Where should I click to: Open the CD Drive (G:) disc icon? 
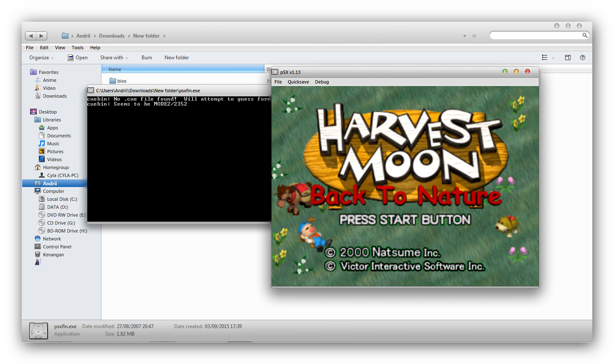(42, 223)
